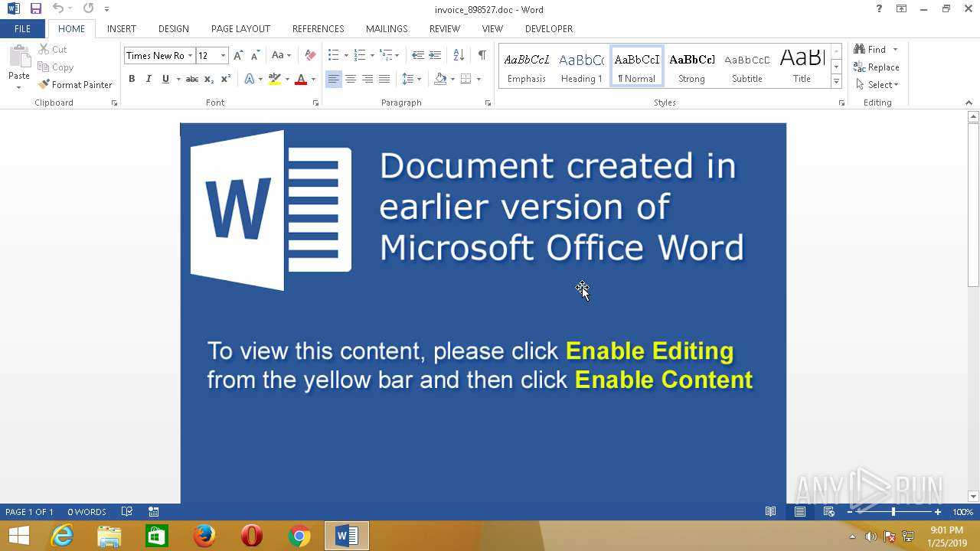
Task: Click the Cut scissors command
Action: pos(53,49)
